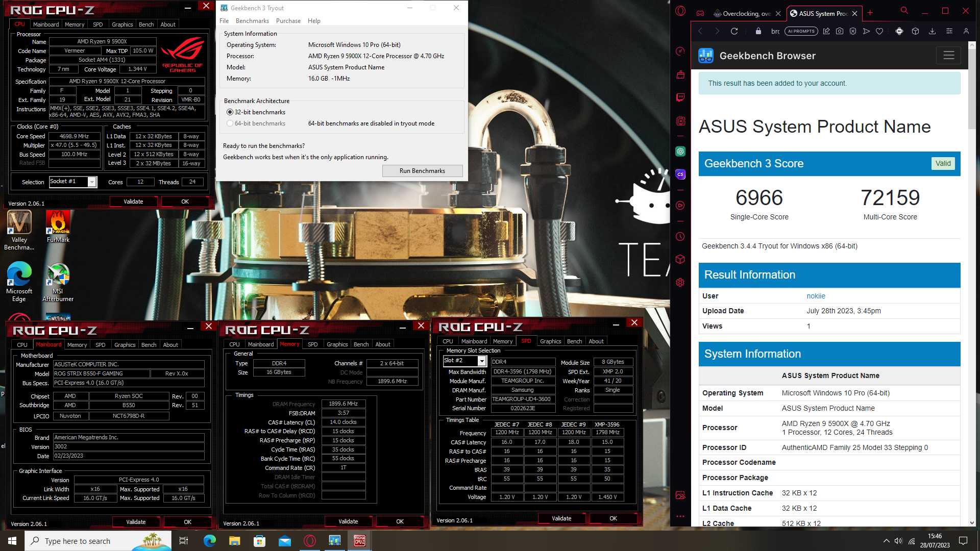
Task: Click the Run Benchmarks button
Action: click(422, 171)
